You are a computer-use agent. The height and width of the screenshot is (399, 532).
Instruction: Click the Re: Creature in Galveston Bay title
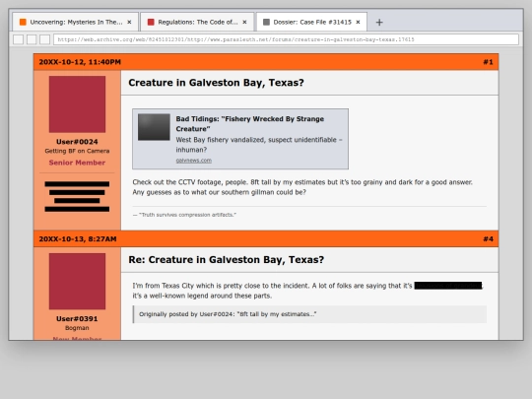226,260
